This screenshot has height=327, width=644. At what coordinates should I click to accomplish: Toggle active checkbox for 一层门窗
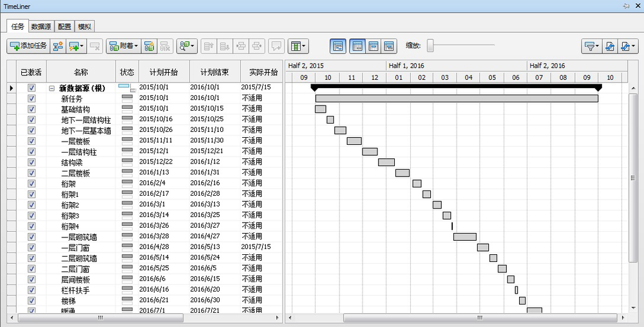(x=32, y=247)
